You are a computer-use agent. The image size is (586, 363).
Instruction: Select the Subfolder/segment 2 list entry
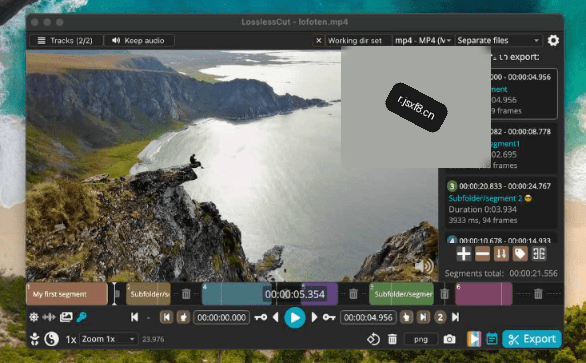pyautogui.click(x=501, y=203)
